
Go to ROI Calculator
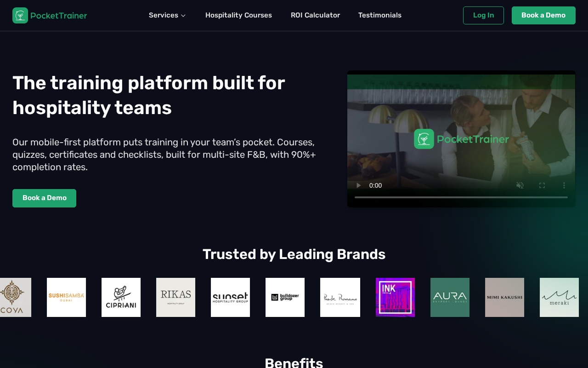pyautogui.click(x=315, y=15)
